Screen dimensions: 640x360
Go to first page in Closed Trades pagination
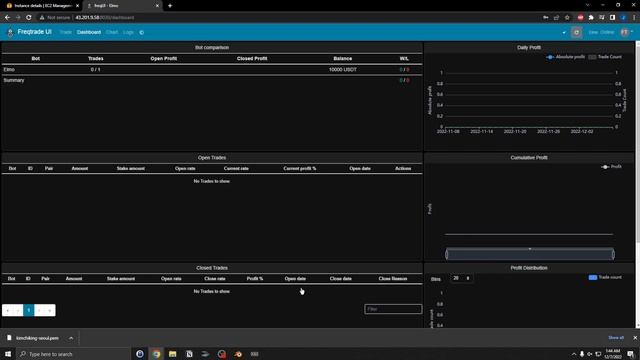[x=7, y=310]
